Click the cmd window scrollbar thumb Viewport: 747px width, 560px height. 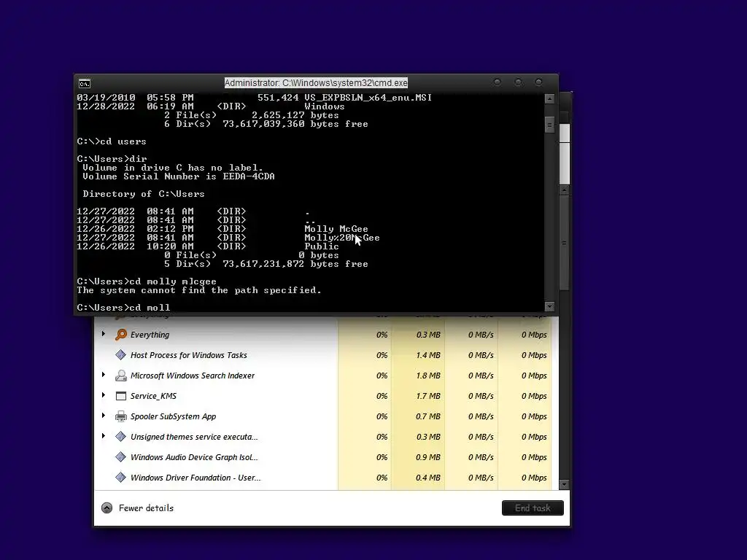[x=549, y=125]
